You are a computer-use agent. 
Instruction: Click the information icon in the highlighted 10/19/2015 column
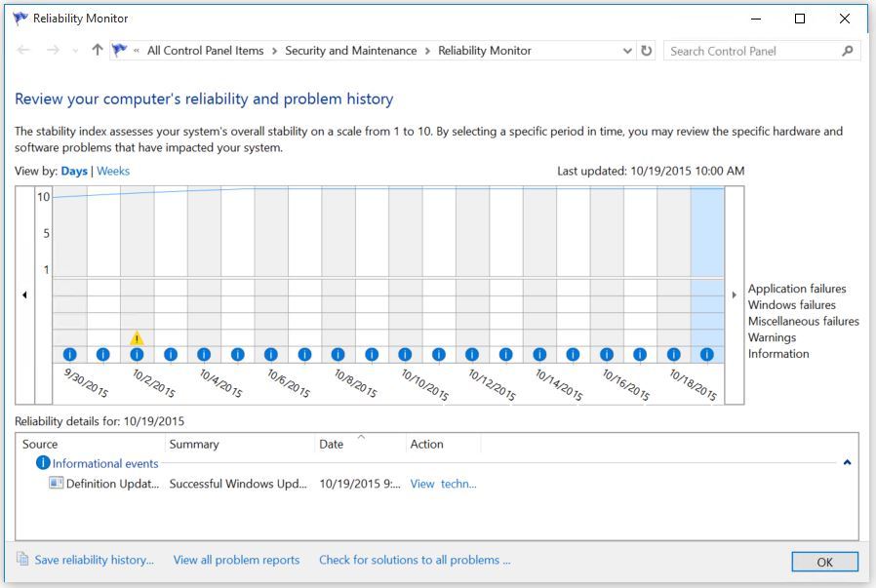pos(706,354)
